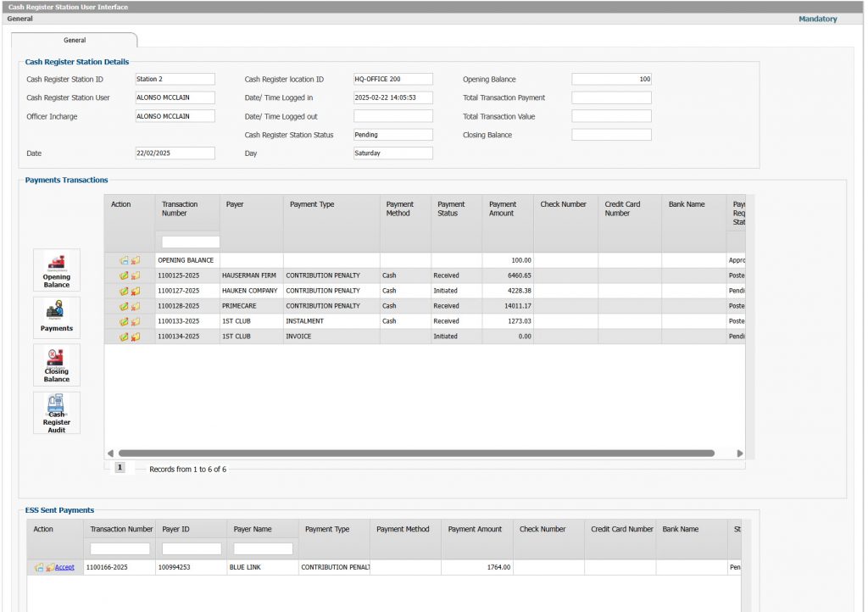Viewport: 868px width, 612px height.
Task: Switch to the General tab
Action: (x=75, y=41)
